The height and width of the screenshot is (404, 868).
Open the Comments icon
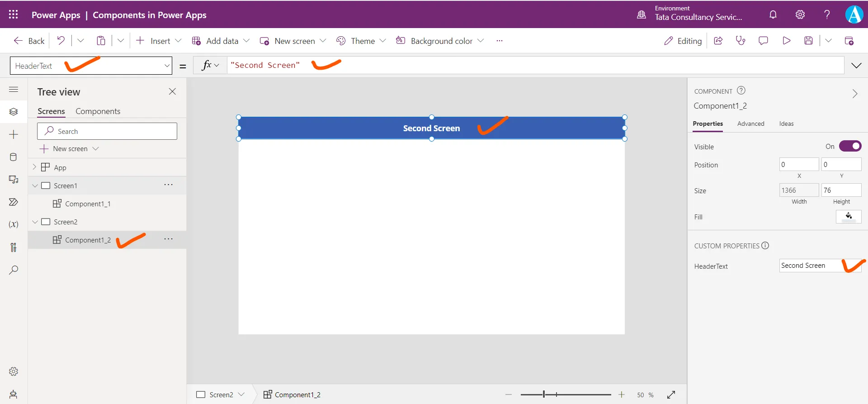pyautogui.click(x=763, y=41)
